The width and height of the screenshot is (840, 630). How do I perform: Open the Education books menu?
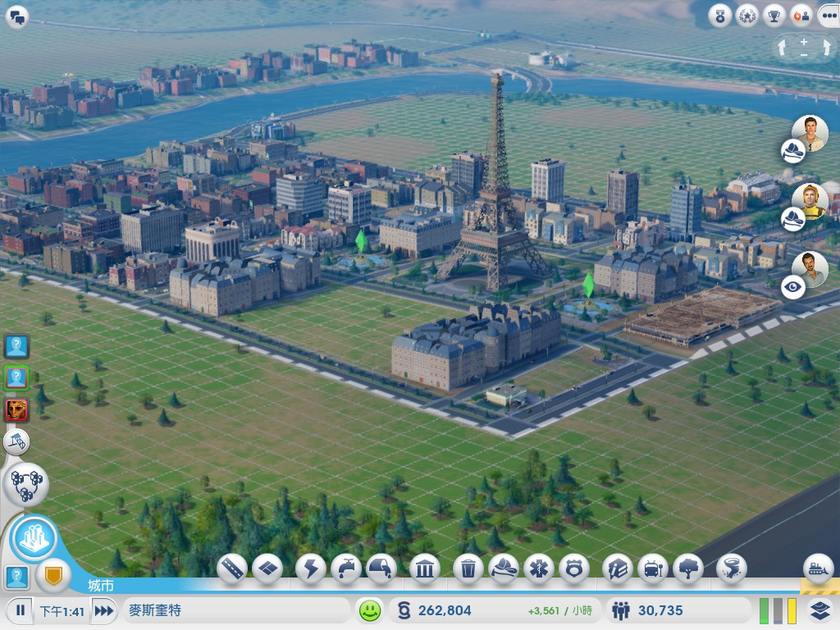tap(618, 569)
